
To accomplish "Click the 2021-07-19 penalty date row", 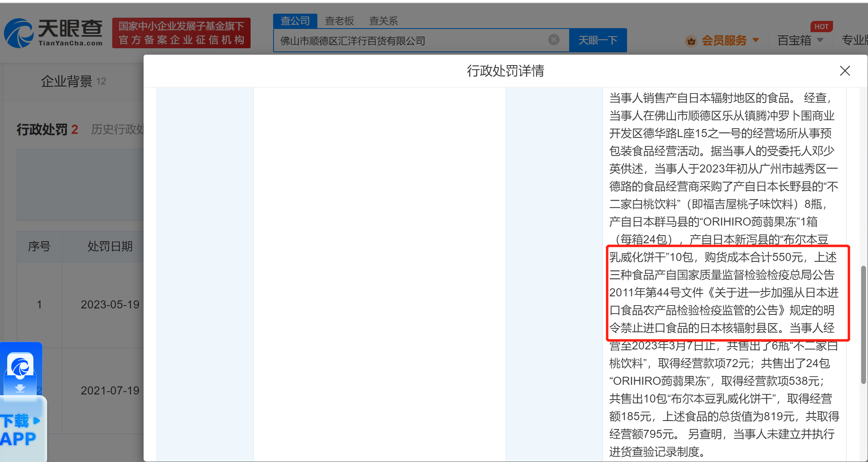I will pyautogui.click(x=110, y=390).
